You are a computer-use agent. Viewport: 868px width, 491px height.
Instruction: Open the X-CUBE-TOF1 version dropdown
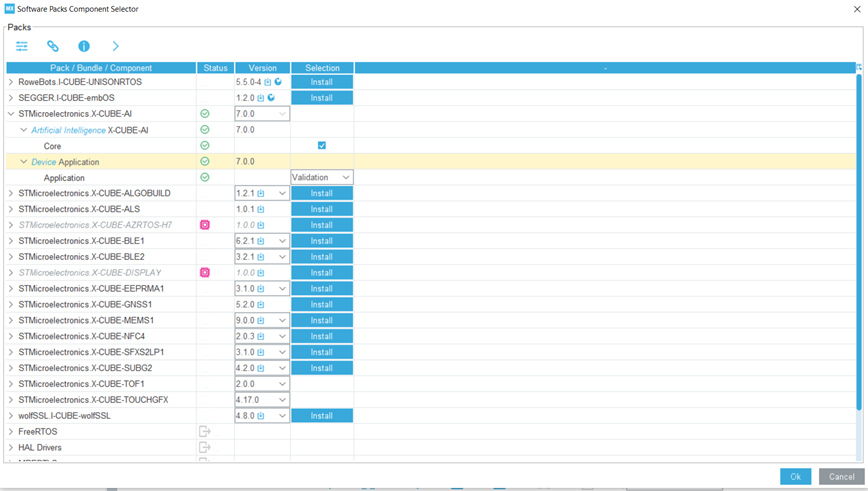click(x=262, y=384)
